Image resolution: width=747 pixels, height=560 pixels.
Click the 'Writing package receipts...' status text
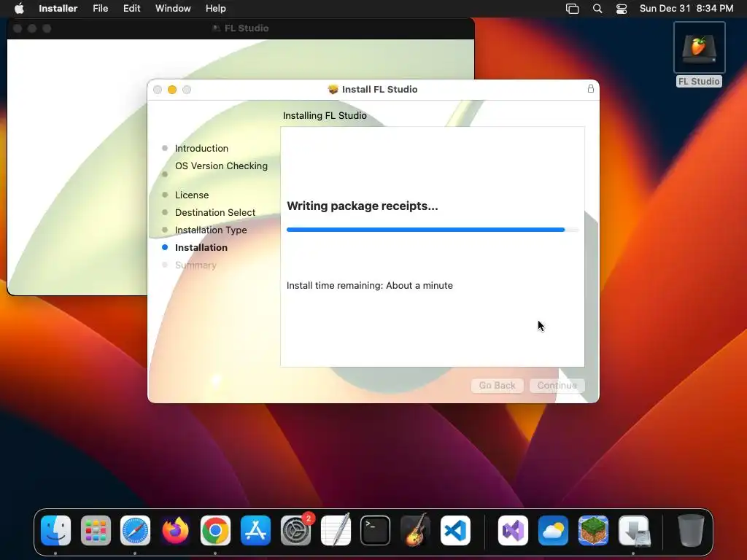click(362, 206)
